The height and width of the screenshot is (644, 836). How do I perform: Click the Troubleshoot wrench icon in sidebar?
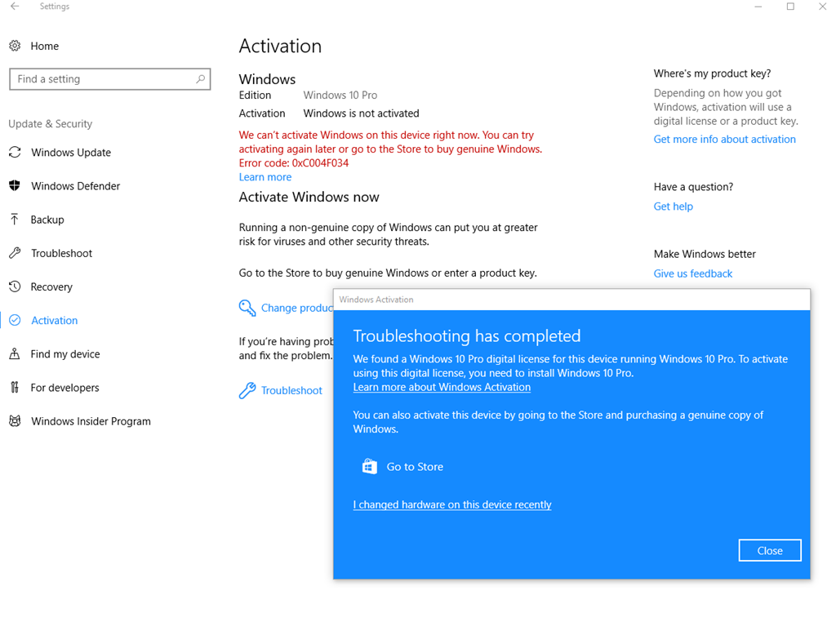(x=15, y=253)
